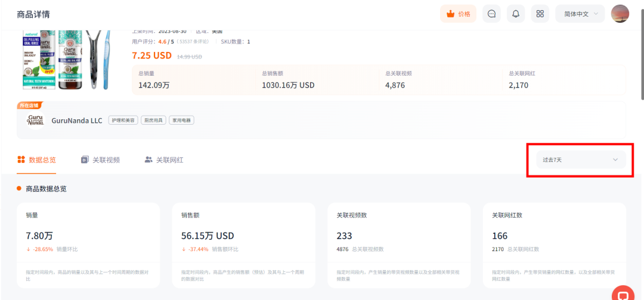Click the 4876 总关联视频数 line
The height and width of the screenshot is (300, 644).
click(x=360, y=249)
